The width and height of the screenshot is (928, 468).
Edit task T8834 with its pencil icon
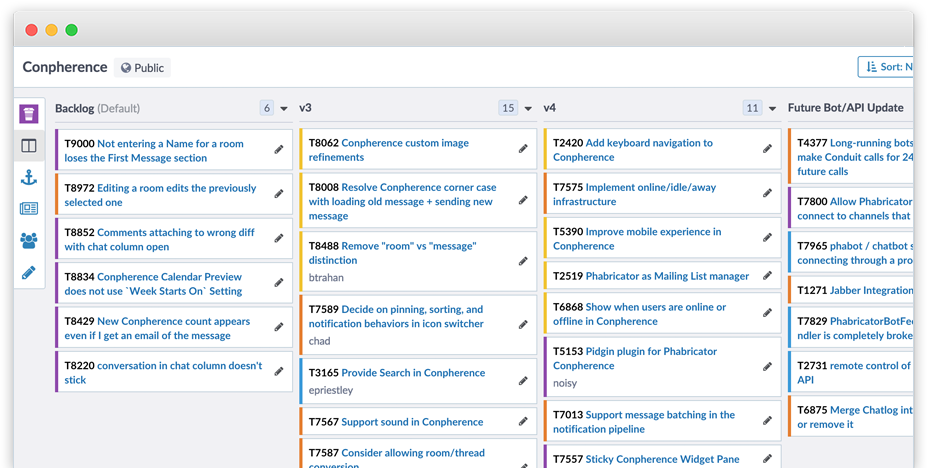(279, 283)
